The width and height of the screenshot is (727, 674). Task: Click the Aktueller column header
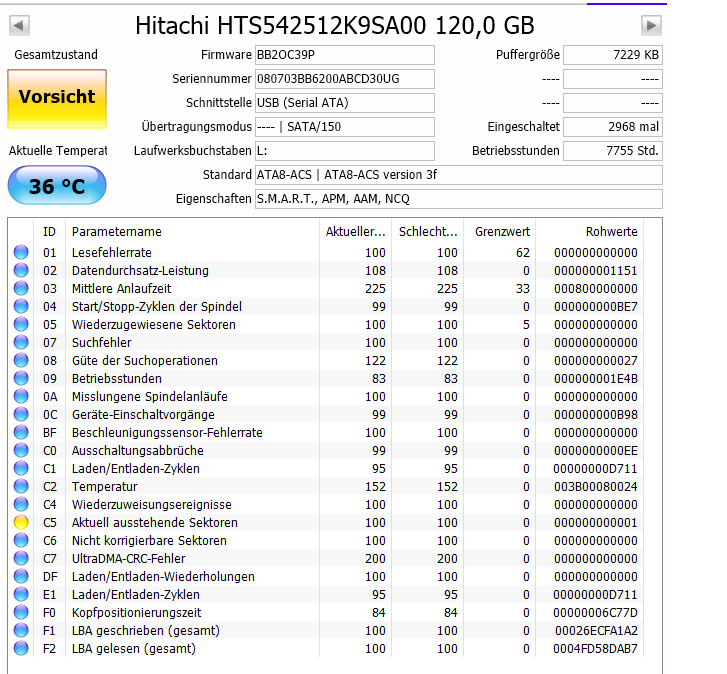(x=356, y=231)
